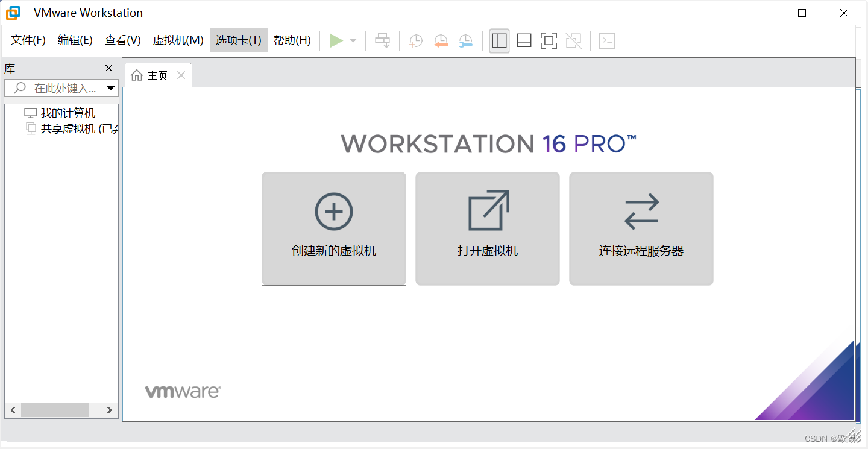Viewport: 868px width, 449px height.
Task: Open the 帮助(H) menu
Action: point(292,40)
